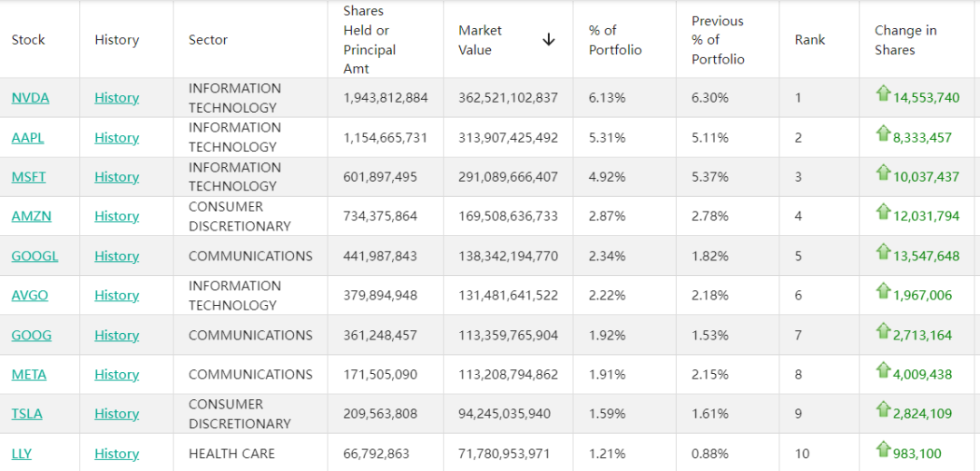
Task: View History for GOOG
Action: (x=116, y=335)
